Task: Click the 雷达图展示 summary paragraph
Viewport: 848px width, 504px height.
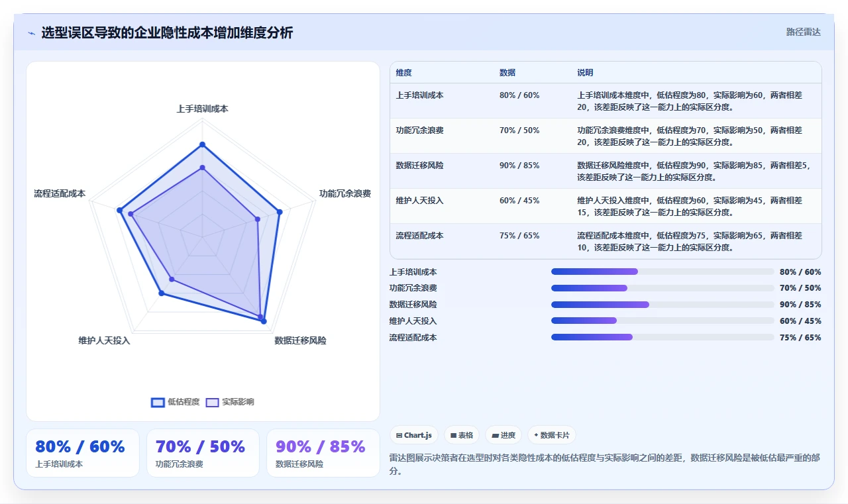Action: (605, 464)
